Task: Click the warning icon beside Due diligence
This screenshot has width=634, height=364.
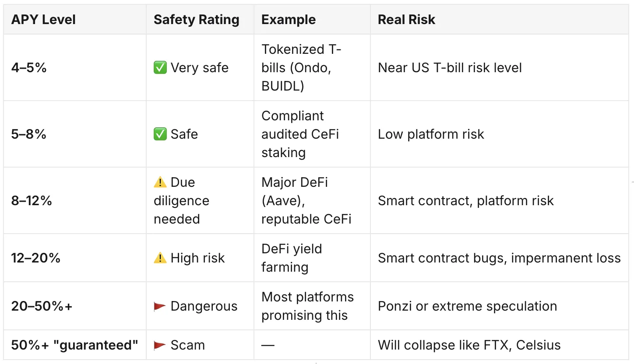Action: pyautogui.click(x=160, y=182)
